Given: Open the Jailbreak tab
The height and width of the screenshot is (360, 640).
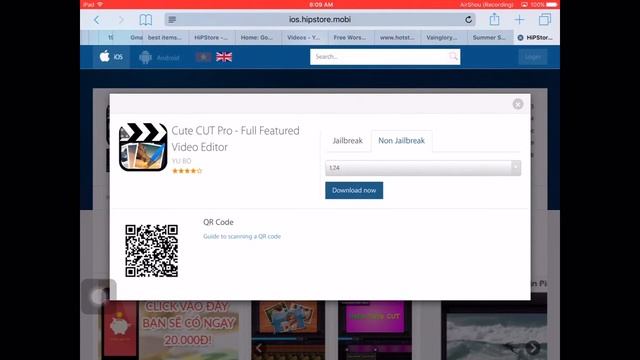Looking at the screenshot, I should 347,141.
